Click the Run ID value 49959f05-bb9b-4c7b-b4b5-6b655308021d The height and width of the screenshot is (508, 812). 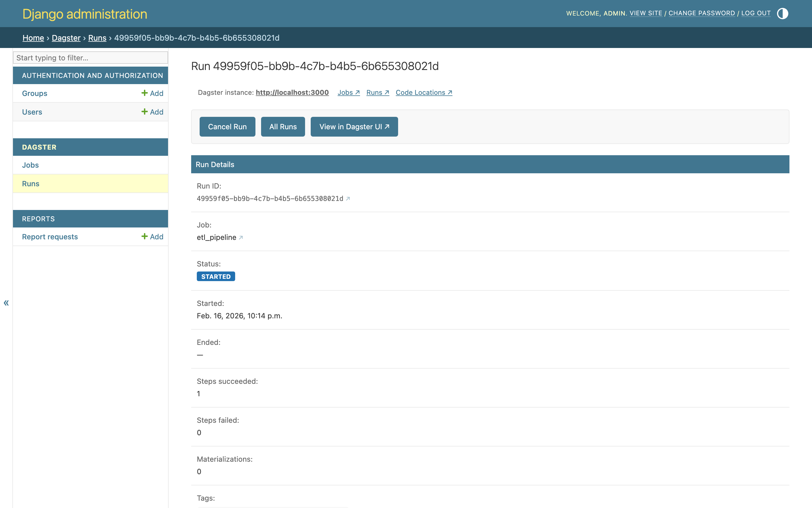point(270,199)
